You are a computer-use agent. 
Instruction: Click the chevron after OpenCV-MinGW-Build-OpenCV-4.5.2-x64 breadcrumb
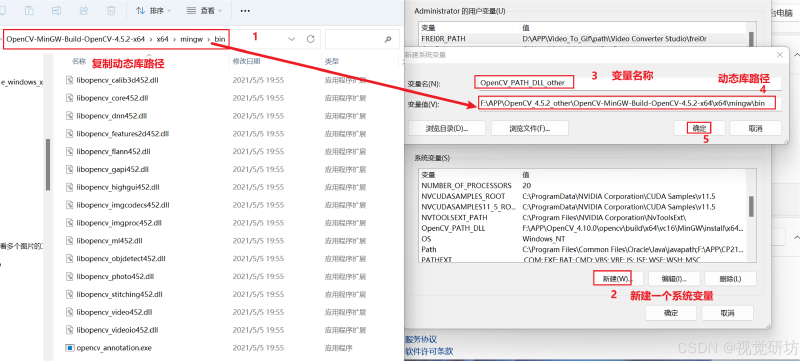151,39
